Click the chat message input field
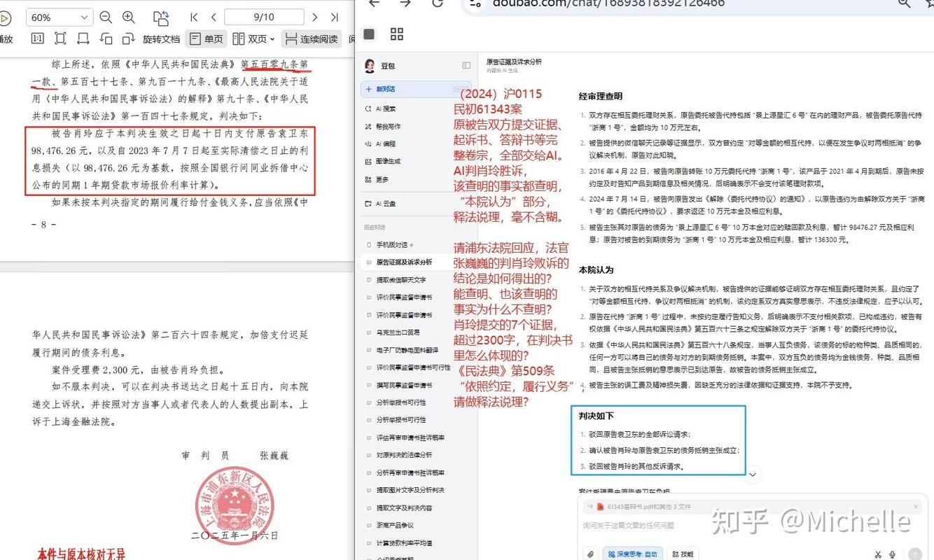 [x=753, y=525]
